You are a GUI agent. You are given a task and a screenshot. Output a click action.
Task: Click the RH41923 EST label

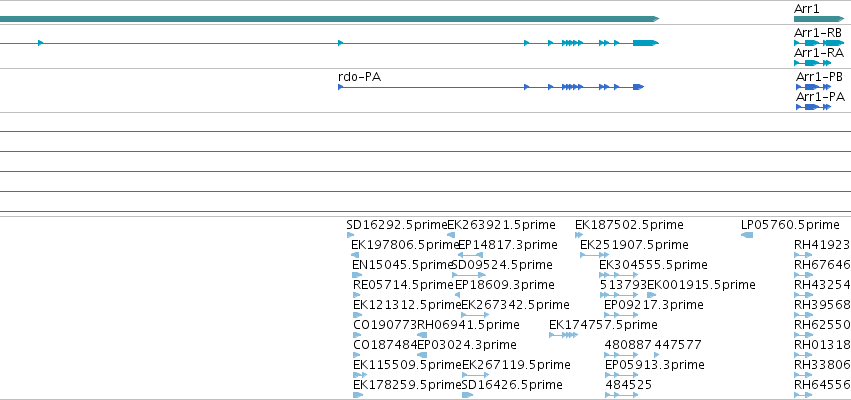[x=822, y=245]
